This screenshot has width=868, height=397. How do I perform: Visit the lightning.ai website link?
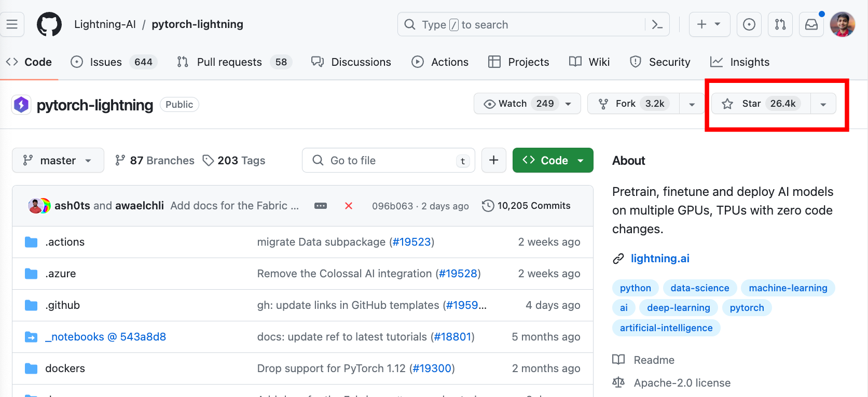click(x=660, y=259)
